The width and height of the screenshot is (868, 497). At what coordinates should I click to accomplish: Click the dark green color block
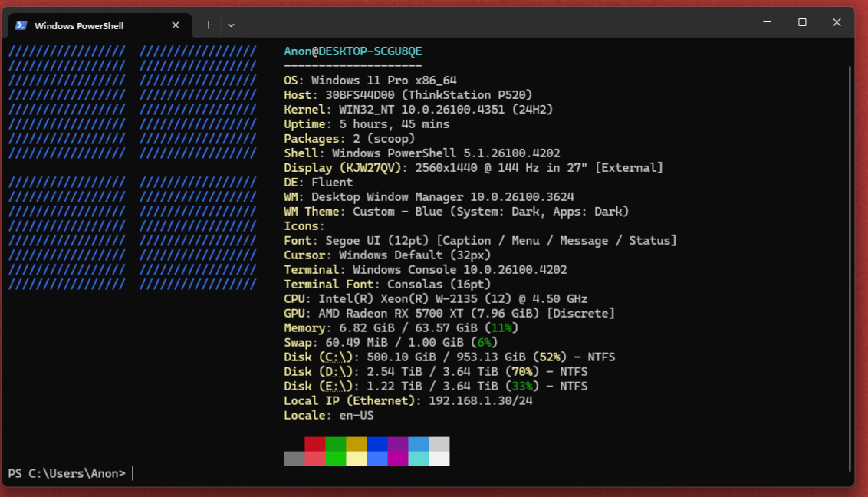[x=335, y=444]
